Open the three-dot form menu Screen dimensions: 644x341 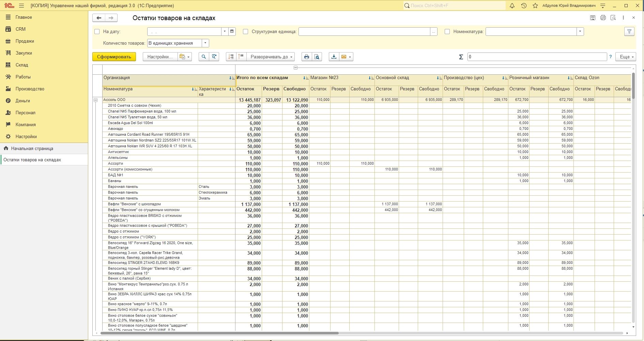point(623,18)
